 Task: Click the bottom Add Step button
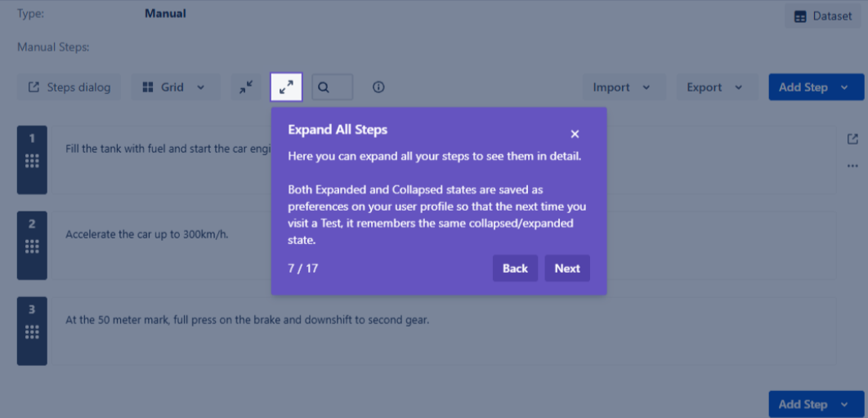point(803,404)
